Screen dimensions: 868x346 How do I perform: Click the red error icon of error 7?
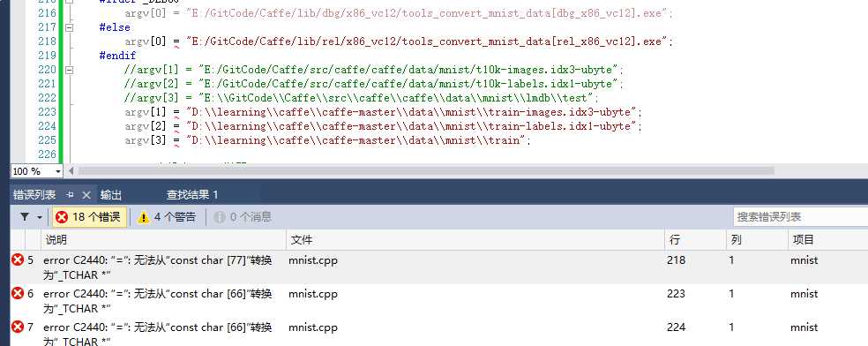[x=18, y=327]
